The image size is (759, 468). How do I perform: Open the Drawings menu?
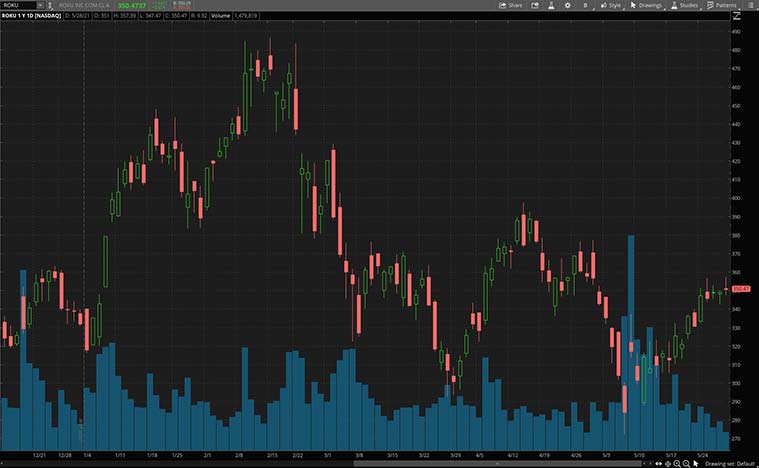[x=646, y=5]
